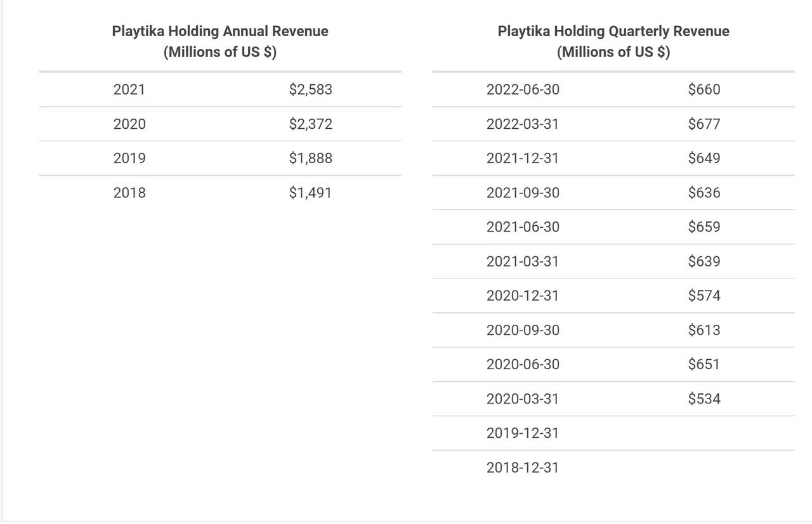Click the 2018-12-31 quarter date
Image resolution: width=812 pixels, height=524 pixels.
click(x=523, y=468)
